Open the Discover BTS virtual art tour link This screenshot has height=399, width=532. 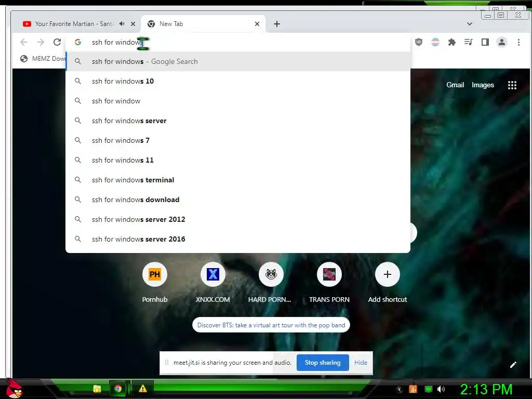click(271, 325)
